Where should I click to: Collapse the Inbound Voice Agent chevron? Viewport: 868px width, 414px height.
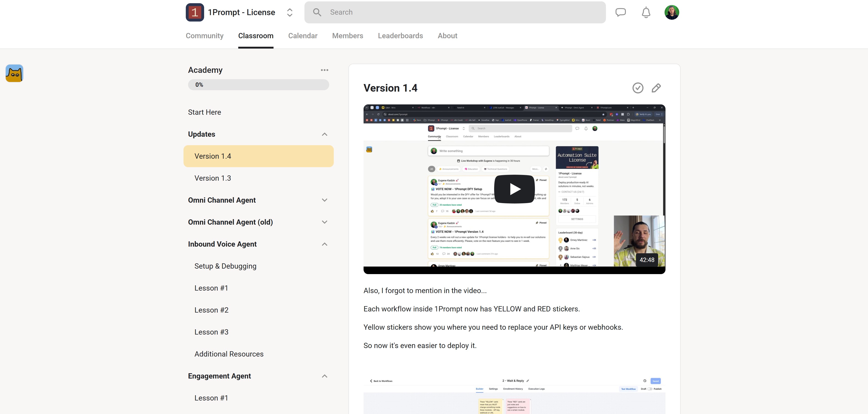(x=324, y=244)
